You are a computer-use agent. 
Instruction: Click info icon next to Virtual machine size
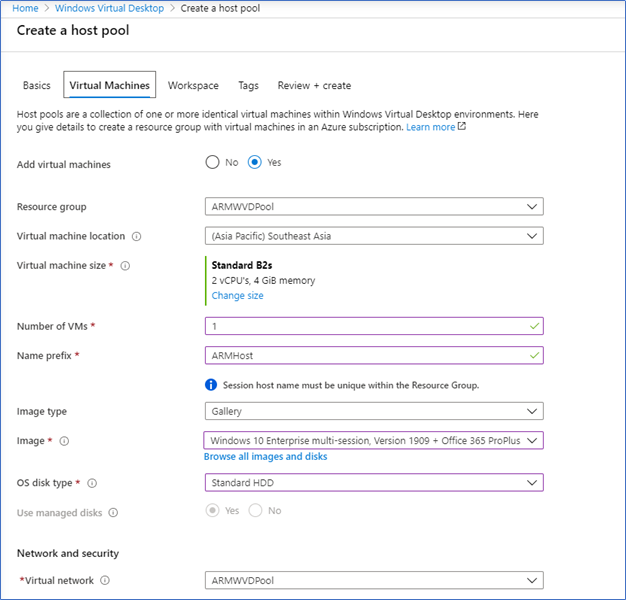(125, 266)
